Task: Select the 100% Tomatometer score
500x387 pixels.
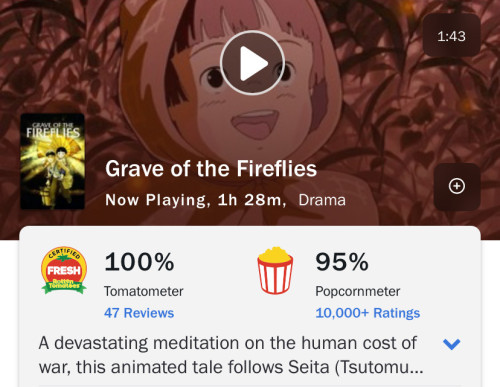Action: [139, 262]
